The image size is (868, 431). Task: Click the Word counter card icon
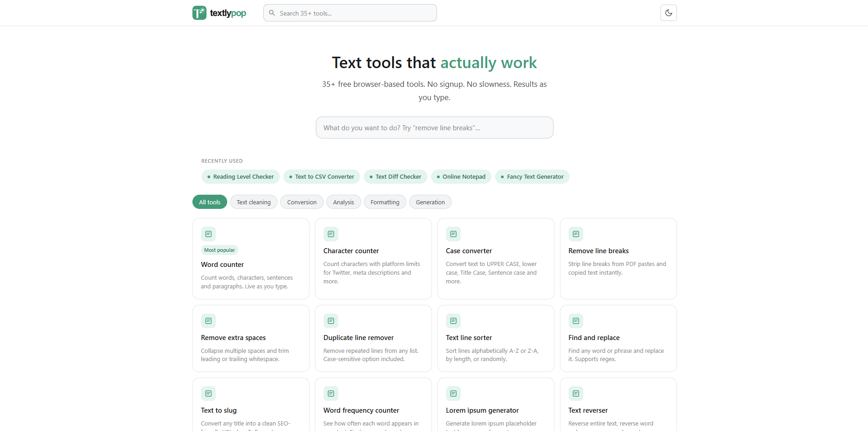coord(208,234)
